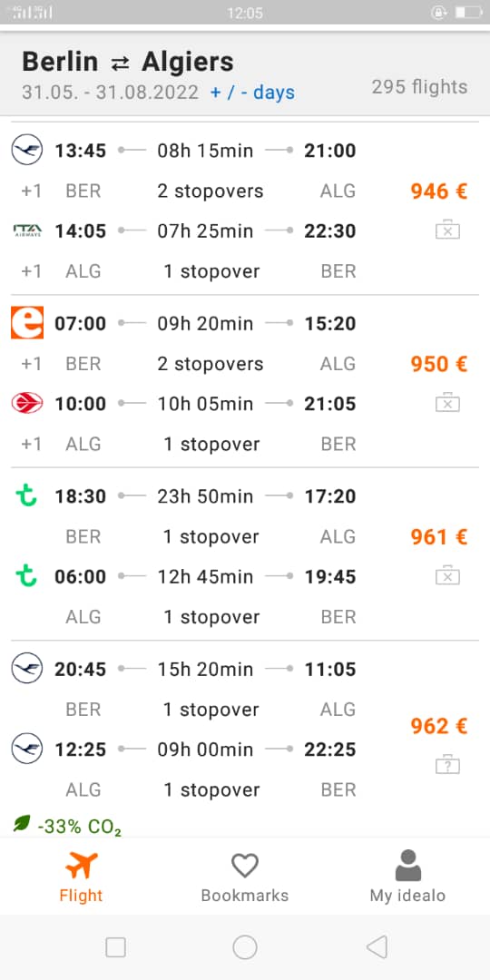Image resolution: width=490 pixels, height=980 pixels.
Task: Tap the Android home circle button
Action: [x=245, y=946]
